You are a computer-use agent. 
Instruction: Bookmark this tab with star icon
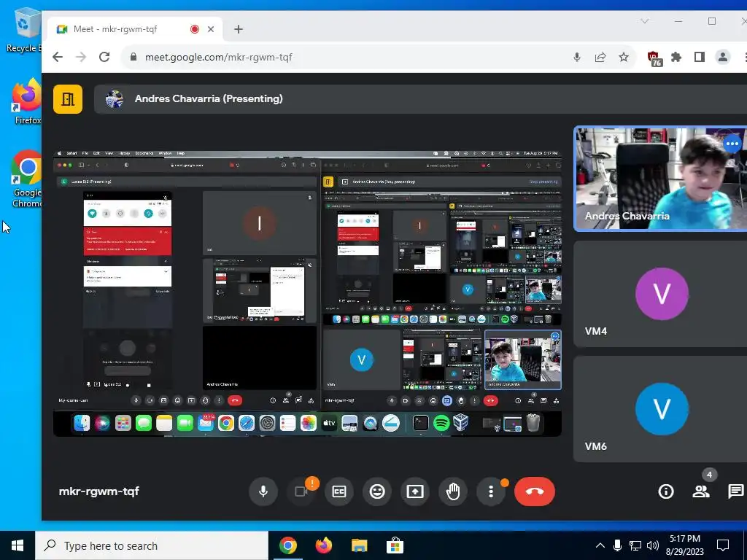(x=624, y=57)
